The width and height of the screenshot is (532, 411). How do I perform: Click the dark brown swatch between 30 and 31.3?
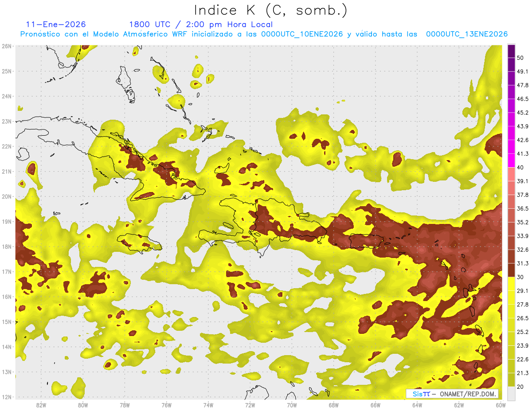click(511, 270)
